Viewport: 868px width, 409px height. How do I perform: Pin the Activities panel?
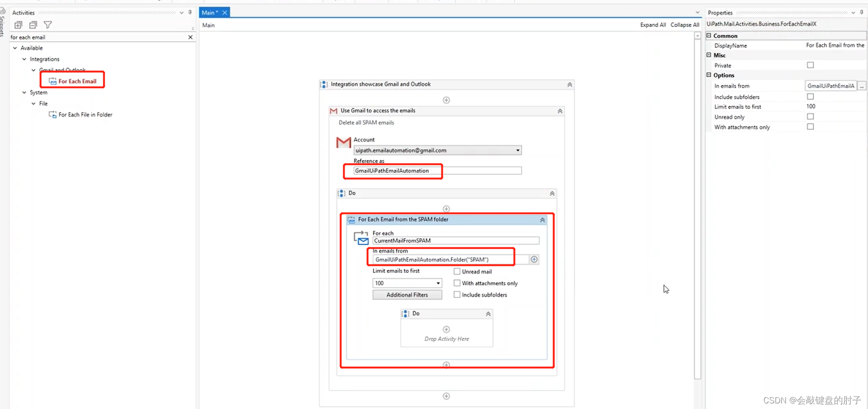point(190,13)
